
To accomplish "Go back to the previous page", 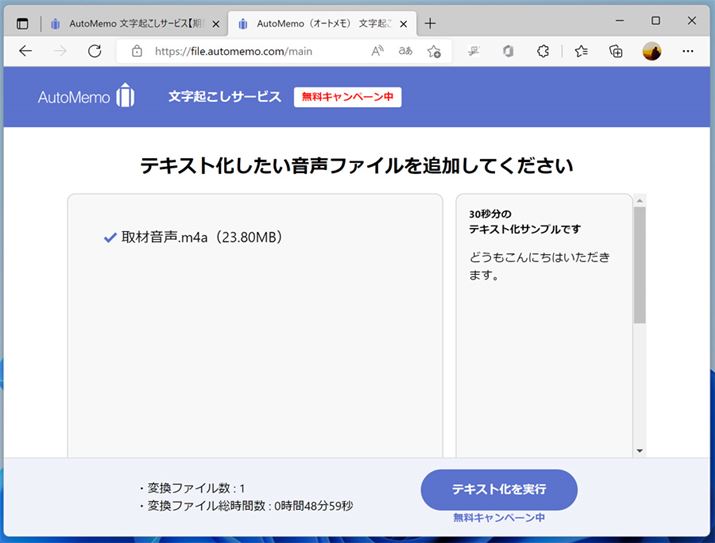I will [26, 51].
